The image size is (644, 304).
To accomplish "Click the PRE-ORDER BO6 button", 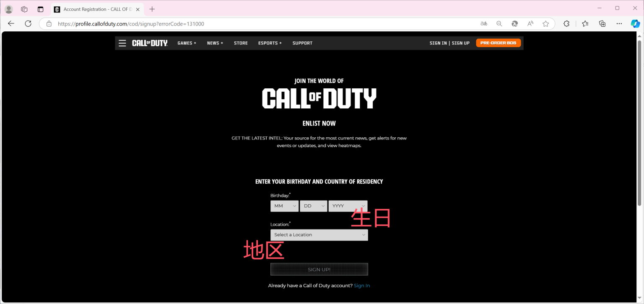I will pyautogui.click(x=499, y=43).
